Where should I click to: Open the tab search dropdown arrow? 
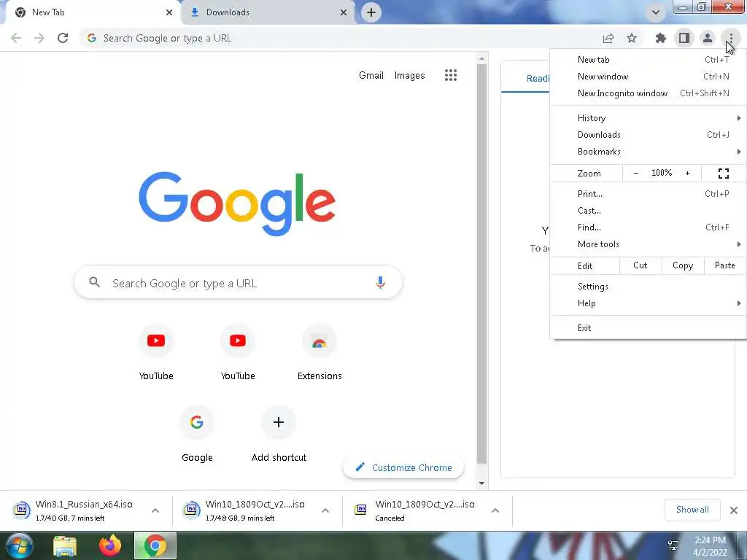pos(656,12)
